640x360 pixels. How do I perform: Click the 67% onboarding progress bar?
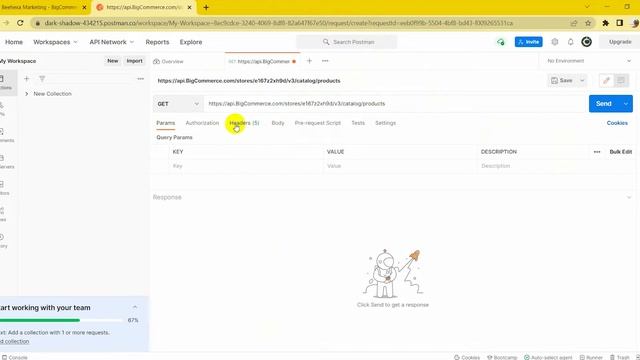point(61,320)
